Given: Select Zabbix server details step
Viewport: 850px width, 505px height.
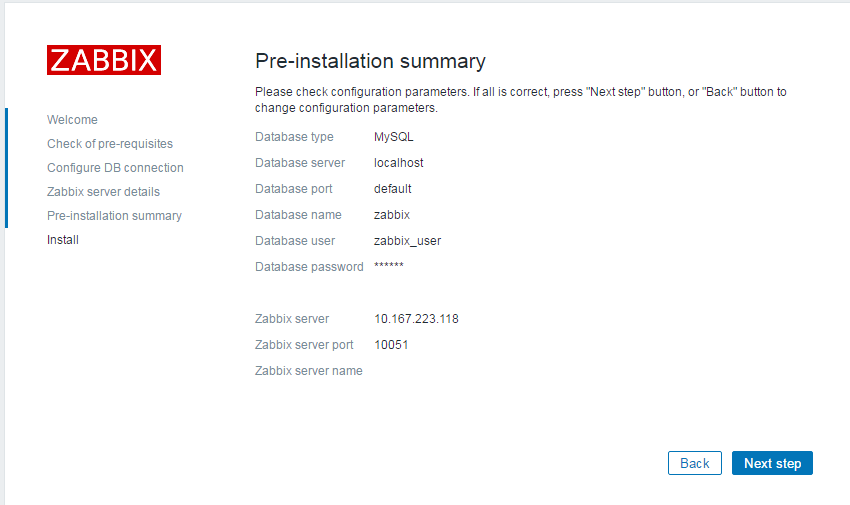Looking at the screenshot, I should [x=103, y=192].
